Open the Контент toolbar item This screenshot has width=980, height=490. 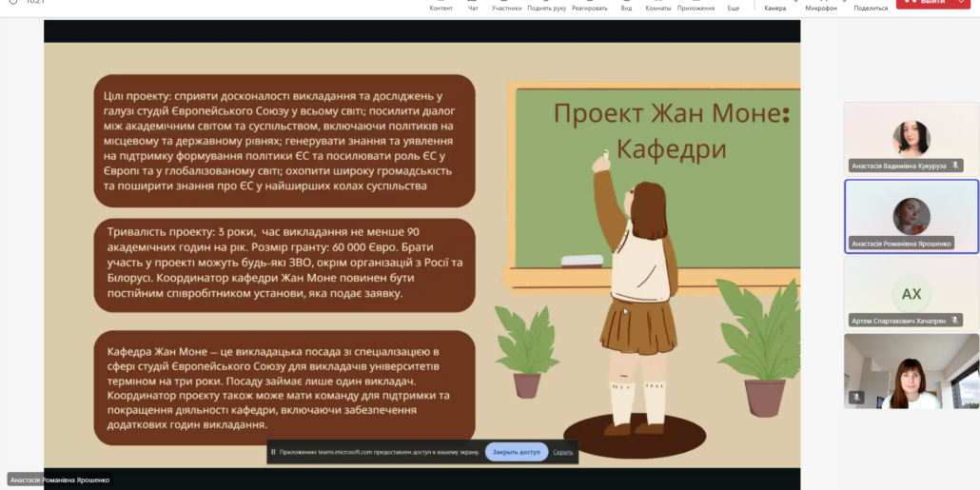tap(441, 6)
